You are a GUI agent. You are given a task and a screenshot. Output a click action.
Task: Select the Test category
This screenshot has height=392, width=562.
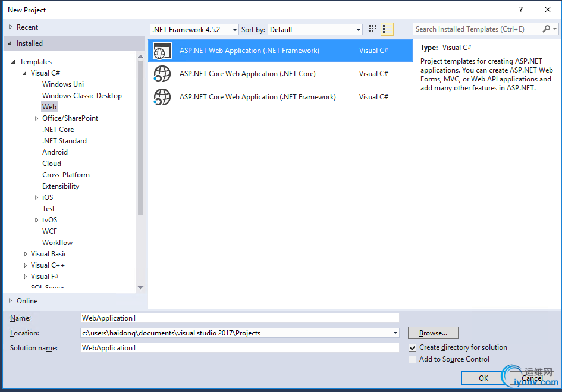pos(48,209)
